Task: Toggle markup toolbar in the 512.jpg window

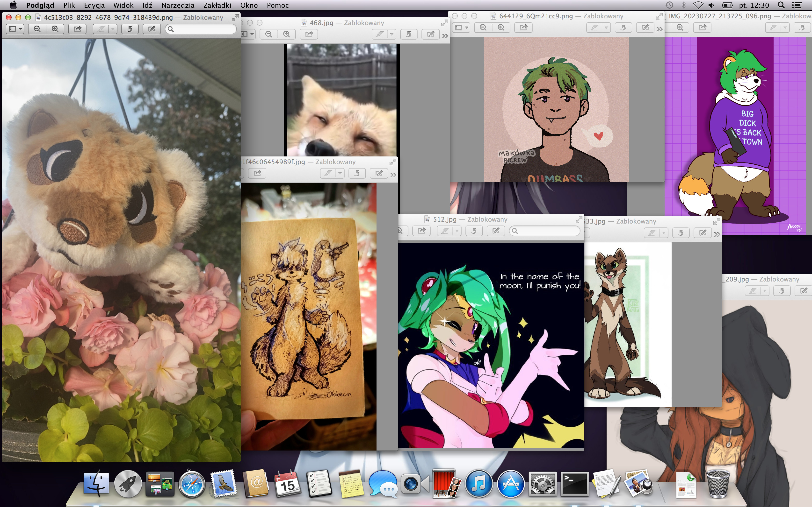Action: 496,231
